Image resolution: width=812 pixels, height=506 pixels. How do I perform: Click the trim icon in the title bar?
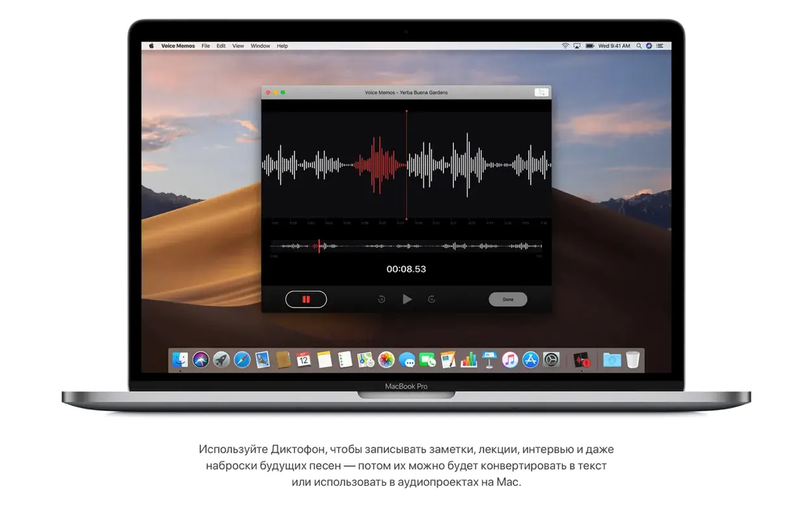[x=541, y=92]
